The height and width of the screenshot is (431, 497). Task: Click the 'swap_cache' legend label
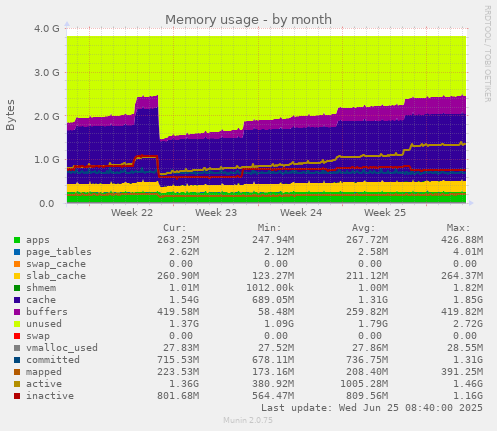(x=56, y=264)
